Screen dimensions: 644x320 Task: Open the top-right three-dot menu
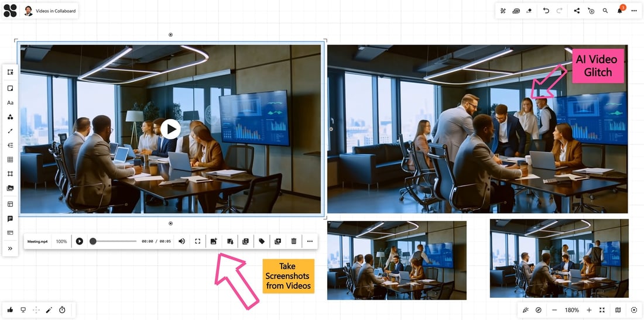pyautogui.click(x=633, y=11)
